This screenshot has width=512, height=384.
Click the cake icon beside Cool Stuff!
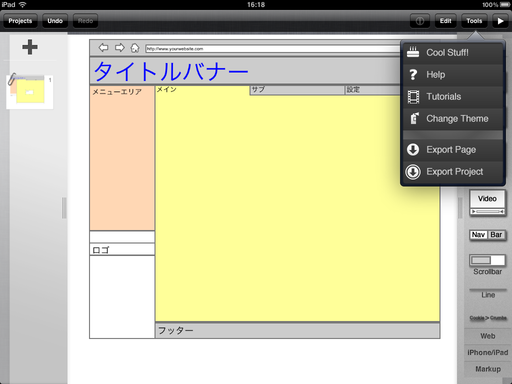click(x=413, y=52)
